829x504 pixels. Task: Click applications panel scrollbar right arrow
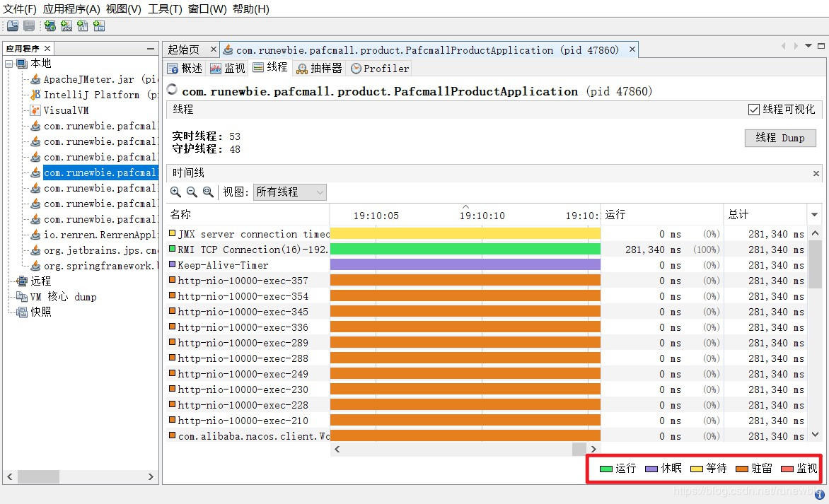click(151, 476)
